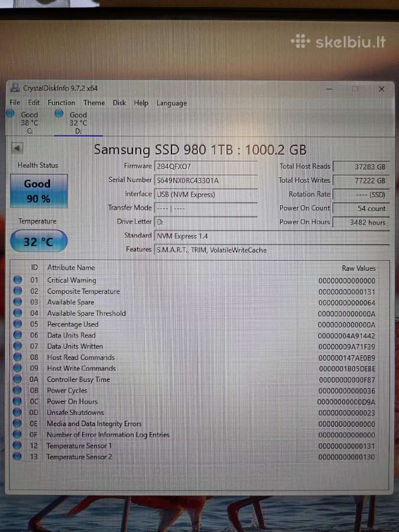Click the Interface field USB (NVM Express)
This screenshot has width=399, height=532.
206,194
